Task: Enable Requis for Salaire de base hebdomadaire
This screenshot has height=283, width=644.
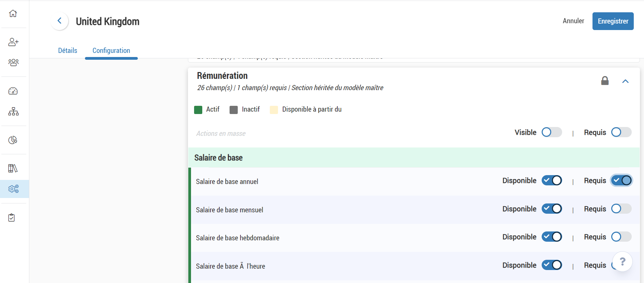Action: pyautogui.click(x=621, y=237)
